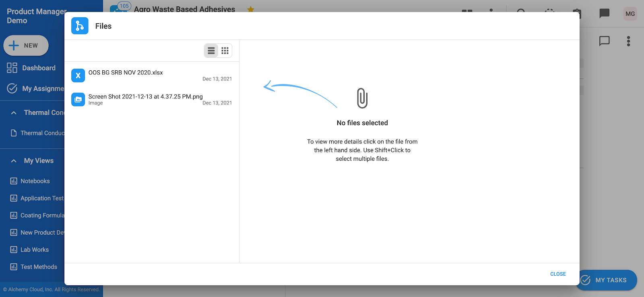Open the Application Test view

42,198
